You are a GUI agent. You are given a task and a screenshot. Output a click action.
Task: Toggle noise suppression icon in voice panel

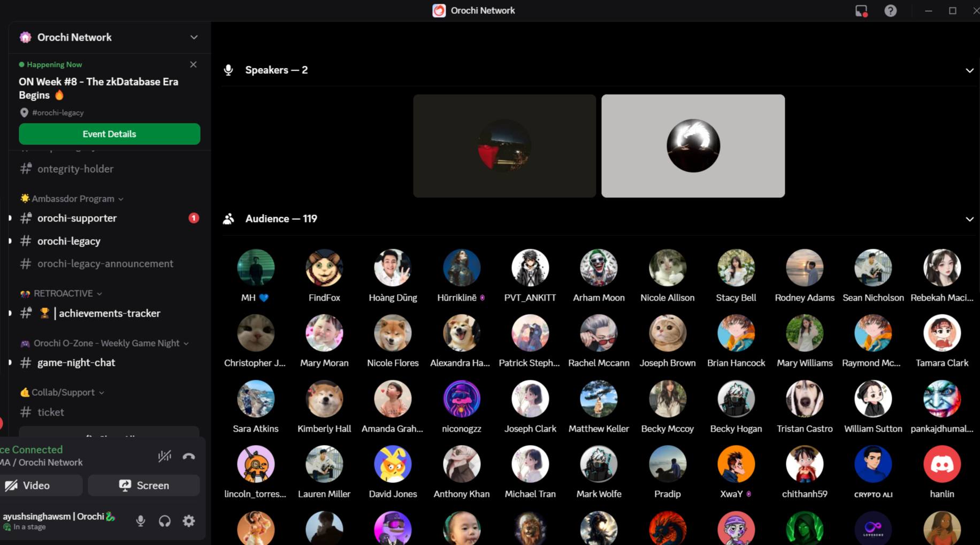pyautogui.click(x=164, y=456)
